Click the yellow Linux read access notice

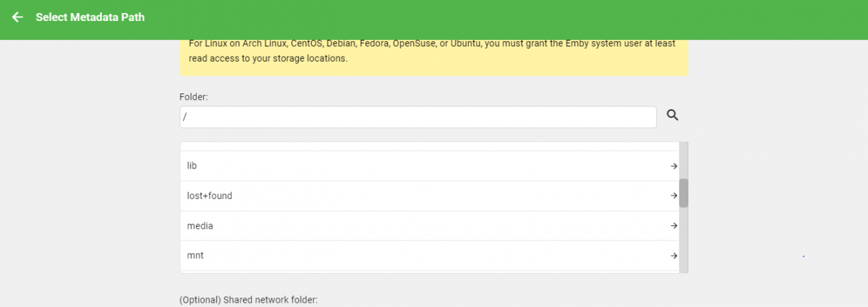tap(433, 51)
